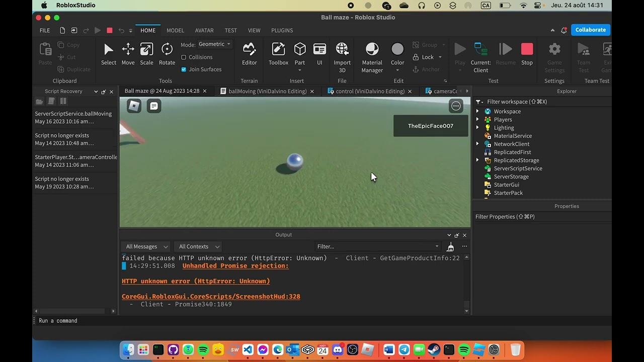Click the Collaborate button
Screen dimensions: 644x362
590,30
